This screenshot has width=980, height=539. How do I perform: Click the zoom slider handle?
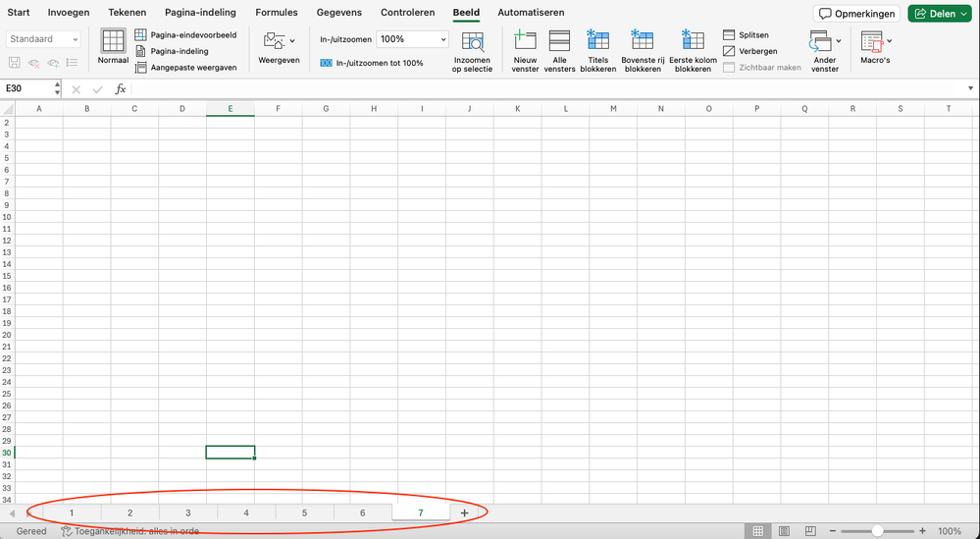click(x=878, y=531)
